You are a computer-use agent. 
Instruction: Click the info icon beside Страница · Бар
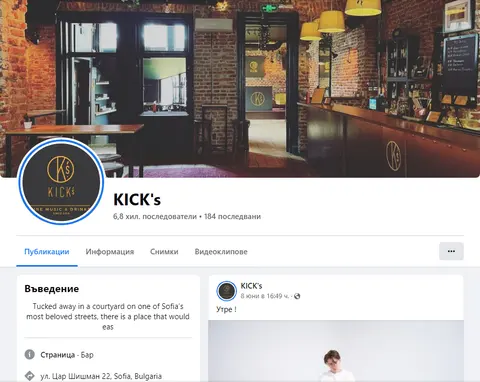(30, 354)
